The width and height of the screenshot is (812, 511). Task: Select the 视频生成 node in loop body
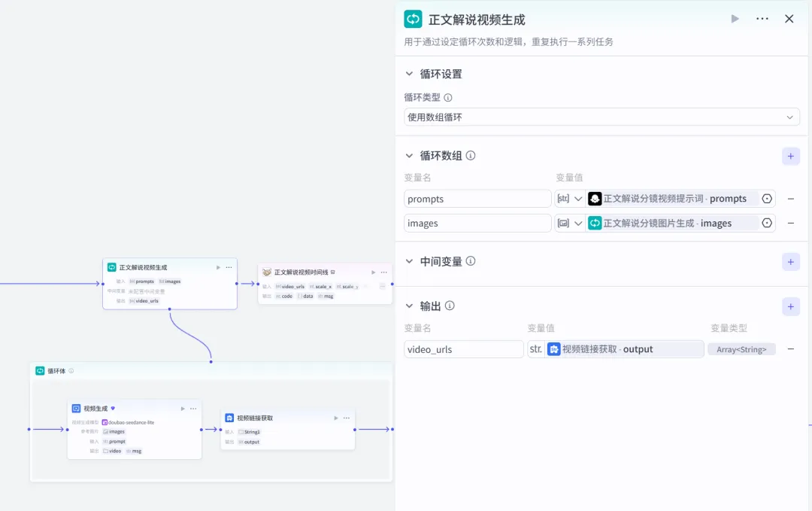(135, 429)
